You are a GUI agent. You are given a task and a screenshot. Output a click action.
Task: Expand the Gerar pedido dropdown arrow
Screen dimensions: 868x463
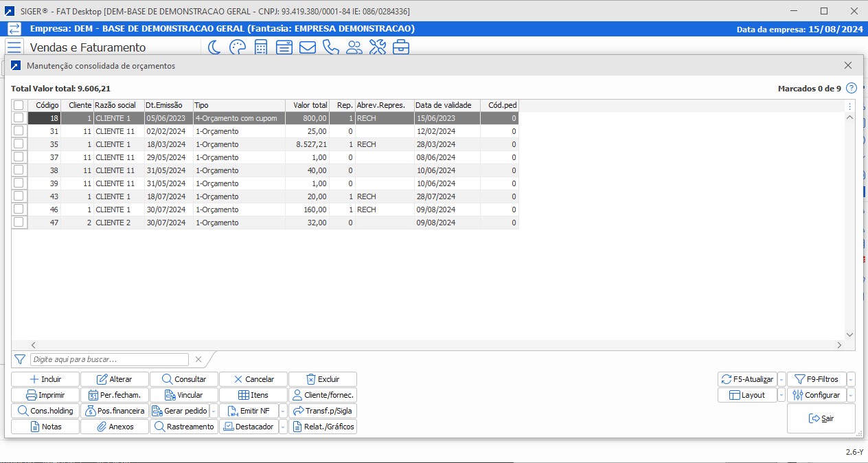coord(213,411)
